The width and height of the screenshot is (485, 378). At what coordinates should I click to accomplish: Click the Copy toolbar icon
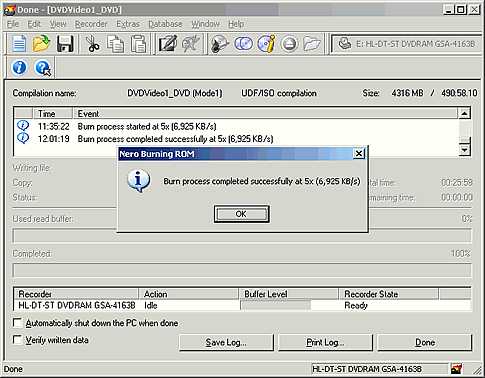(115, 44)
